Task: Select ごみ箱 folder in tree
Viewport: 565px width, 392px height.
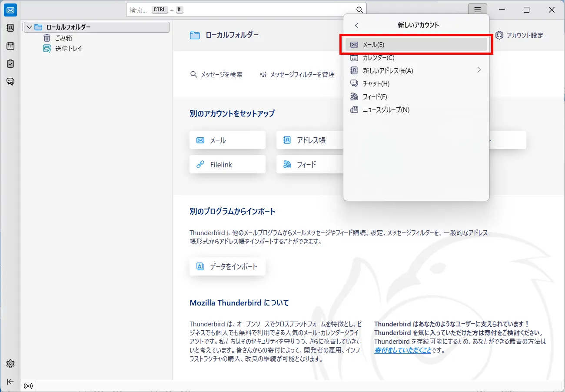Action: point(63,38)
